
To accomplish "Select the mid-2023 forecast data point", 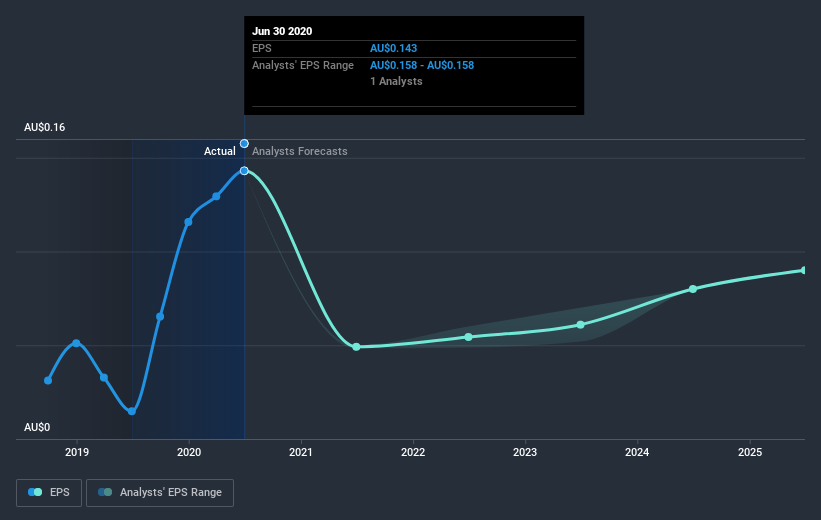I will (x=581, y=325).
